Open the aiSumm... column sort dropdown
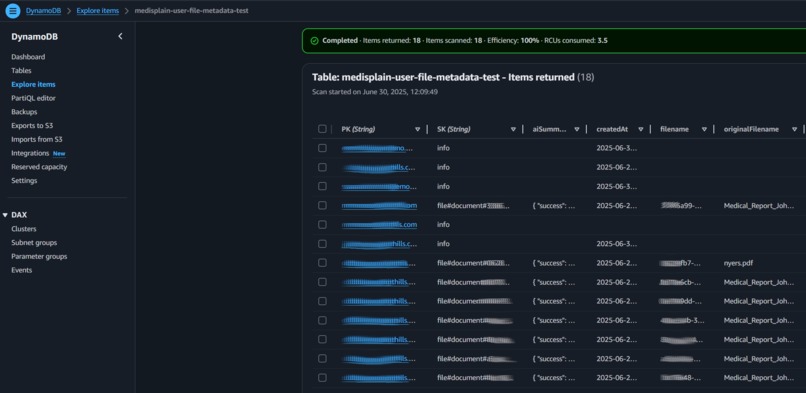Viewport: 806px width, 393px height. pos(577,129)
